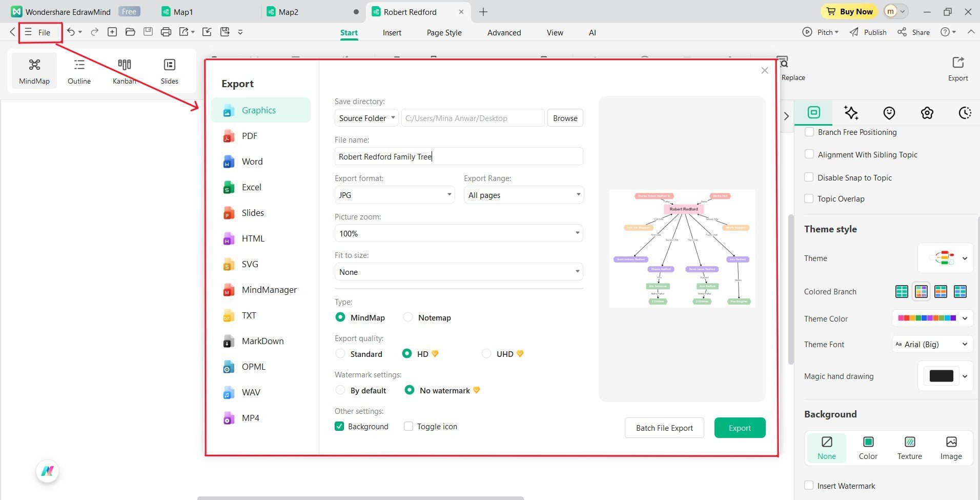Viewport: 980px width, 500px height.
Task: Click the Share icon
Action: tap(902, 32)
